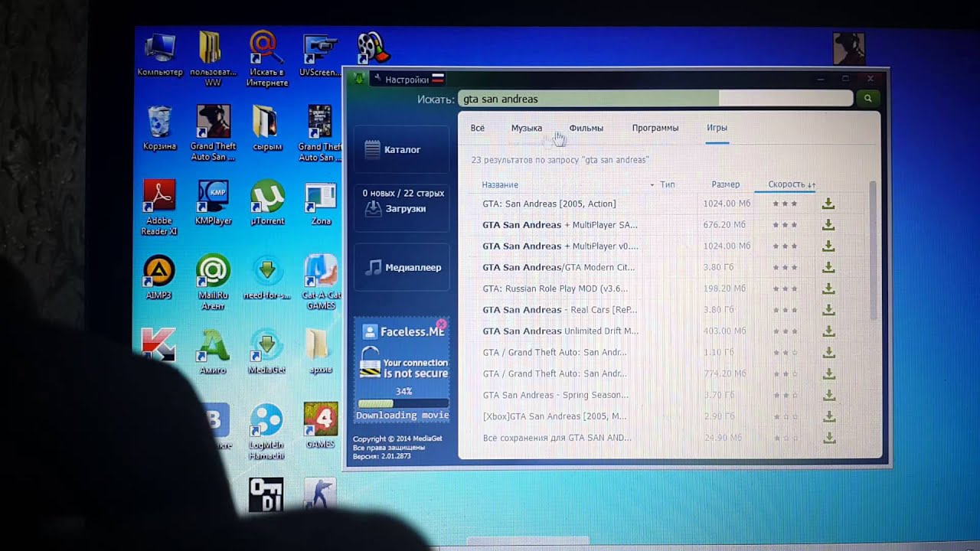Click the green search magnifier button
Screen dimensions: 980x551
click(x=867, y=99)
